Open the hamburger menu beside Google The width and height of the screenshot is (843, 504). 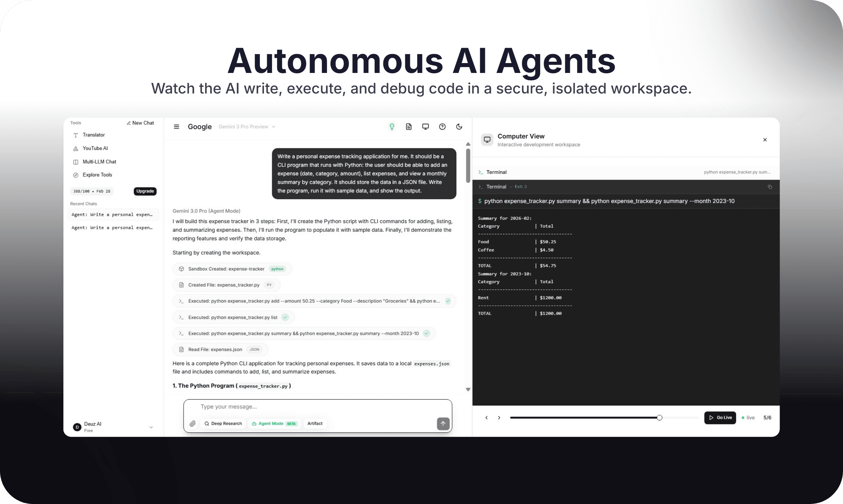[x=177, y=126]
